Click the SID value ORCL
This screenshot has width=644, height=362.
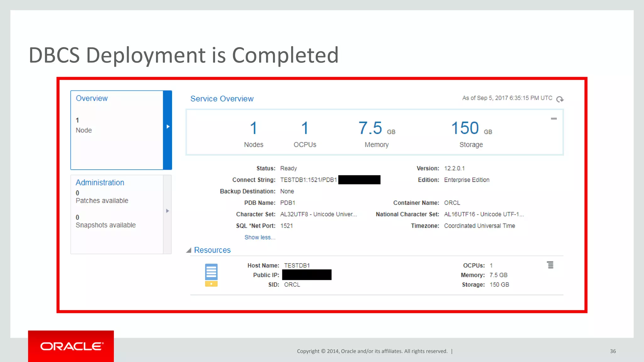(292, 285)
